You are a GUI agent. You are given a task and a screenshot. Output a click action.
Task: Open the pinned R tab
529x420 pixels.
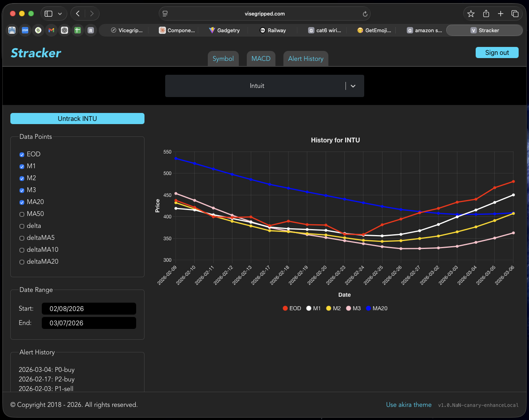91,30
